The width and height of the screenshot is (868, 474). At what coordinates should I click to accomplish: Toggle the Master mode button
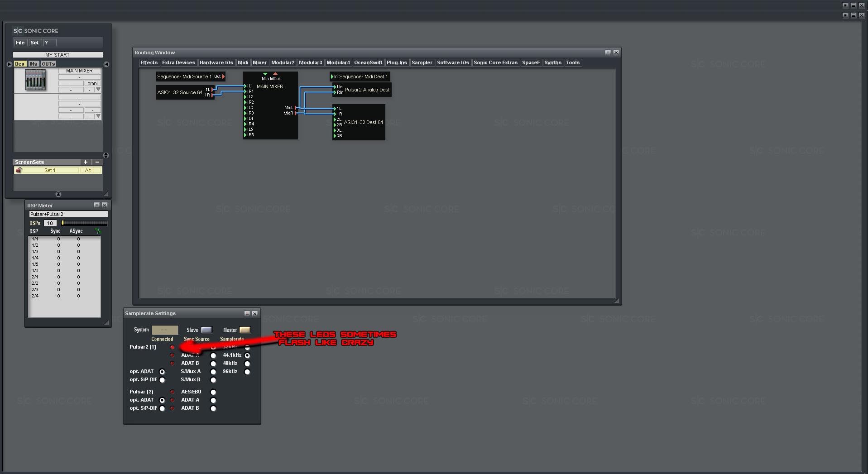click(x=245, y=330)
